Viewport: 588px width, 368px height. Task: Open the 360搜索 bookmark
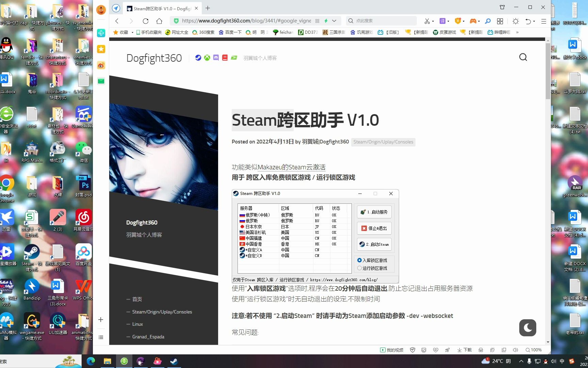203,32
